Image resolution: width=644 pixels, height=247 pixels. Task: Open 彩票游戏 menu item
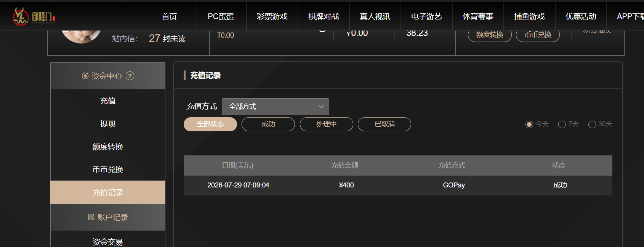(x=272, y=16)
